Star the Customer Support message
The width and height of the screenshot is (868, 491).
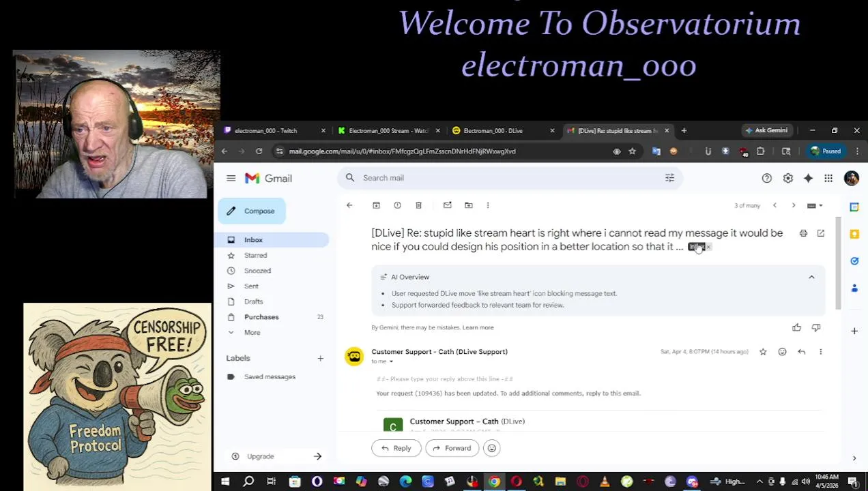pyautogui.click(x=763, y=352)
